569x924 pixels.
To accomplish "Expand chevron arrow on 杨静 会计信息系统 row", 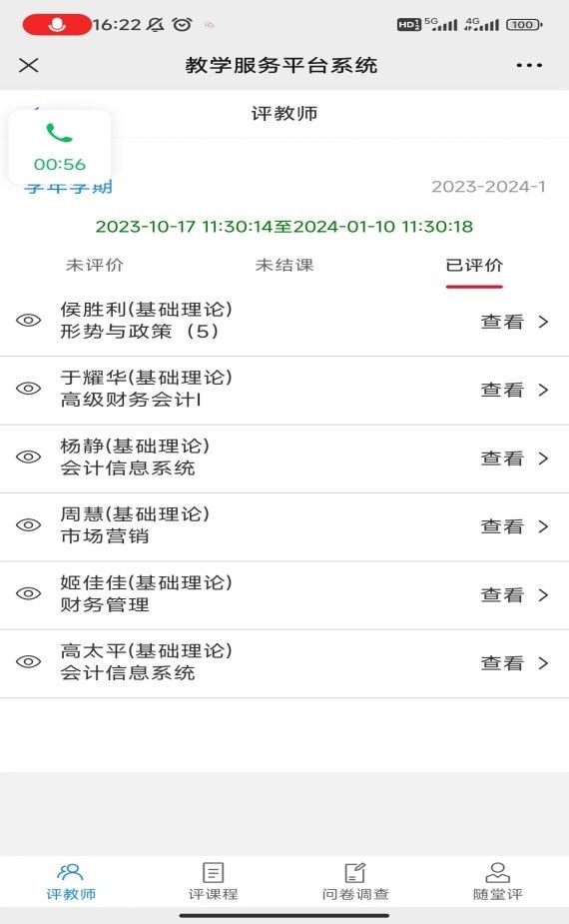I will pyautogui.click(x=543, y=459).
